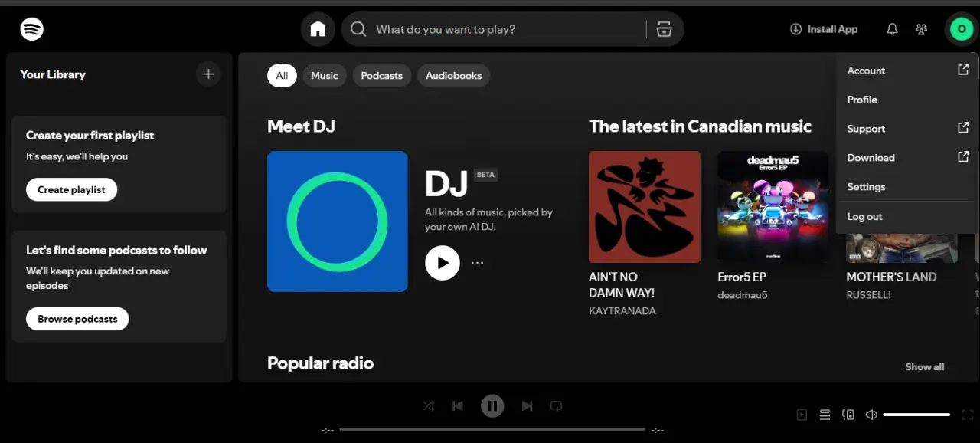Adjust the volume slider

[x=916, y=415]
